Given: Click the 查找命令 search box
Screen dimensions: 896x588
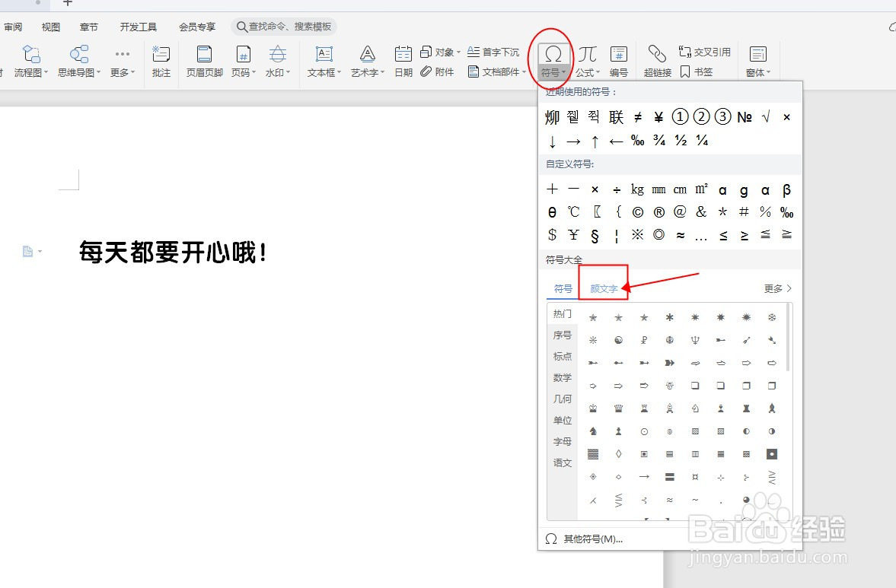Looking at the screenshot, I should pos(284,26).
